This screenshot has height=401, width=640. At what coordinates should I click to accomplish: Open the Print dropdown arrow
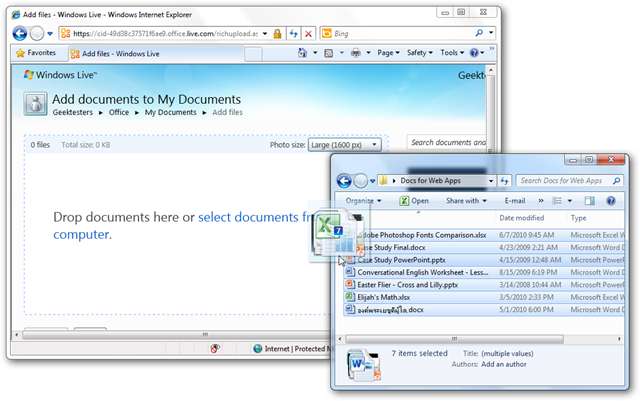(368, 53)
